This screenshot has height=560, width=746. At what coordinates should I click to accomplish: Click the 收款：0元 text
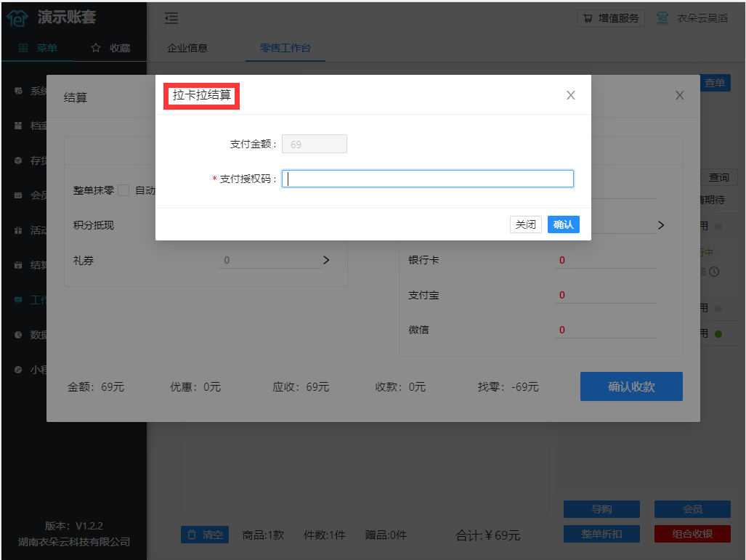pos(400,387)
